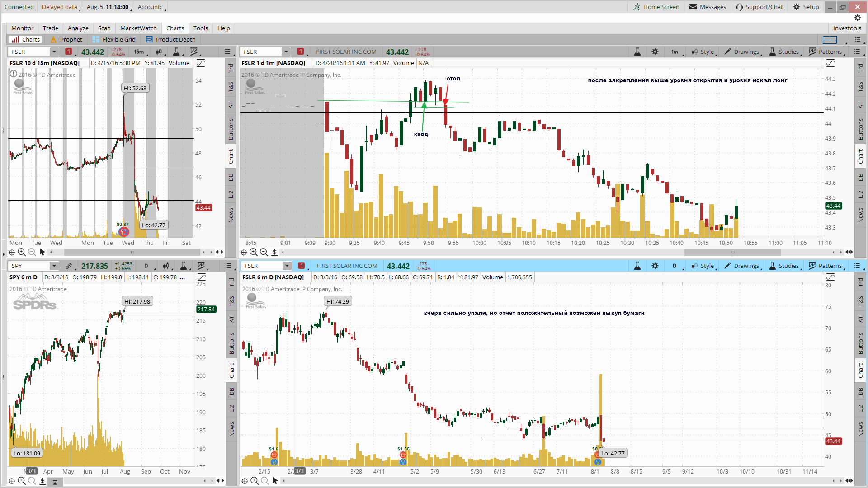Image resolution: width=868 pixels, height=488 pixels.
Task: Select the Product Depth subtab
Action: (170, 39)
